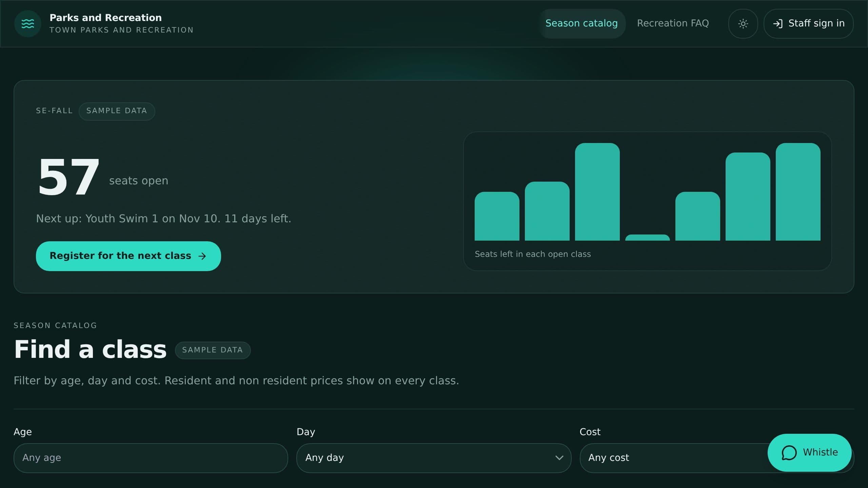Register for the next class
The width and height of the screenshot is (868, 488).
[129, 256]
